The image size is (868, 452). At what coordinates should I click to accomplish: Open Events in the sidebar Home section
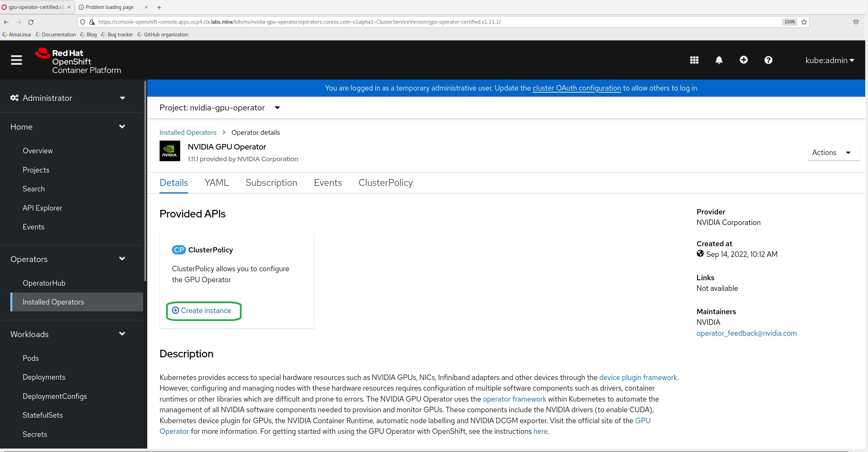pyautogui.click(x=33, y=227)
